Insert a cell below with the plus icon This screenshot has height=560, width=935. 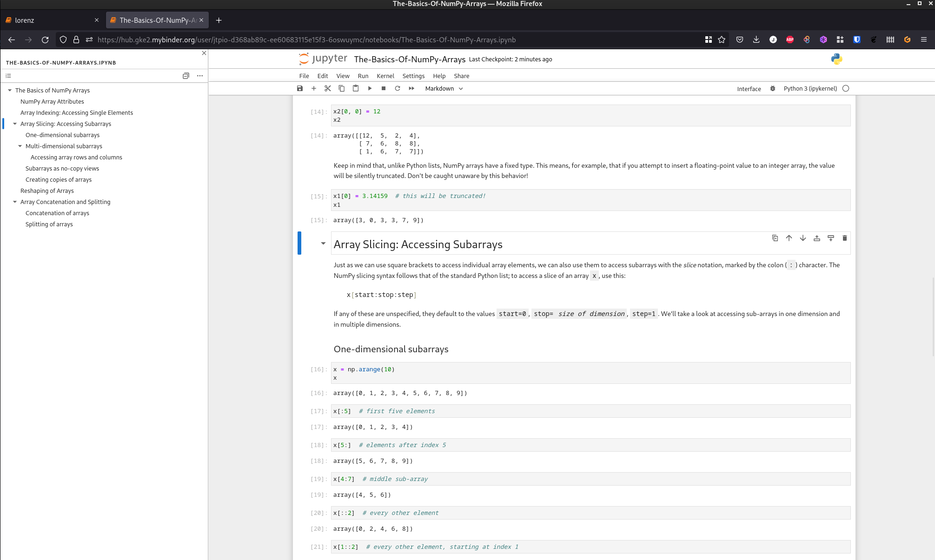(314, 88)
